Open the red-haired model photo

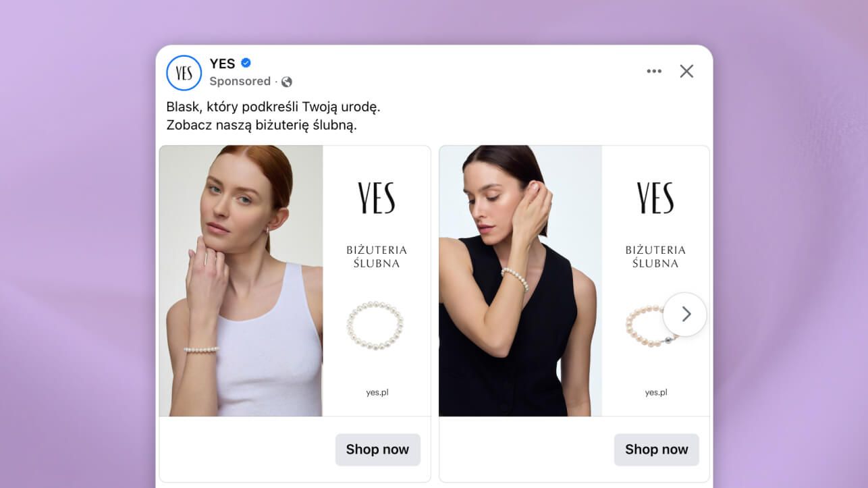pos(241,280)
